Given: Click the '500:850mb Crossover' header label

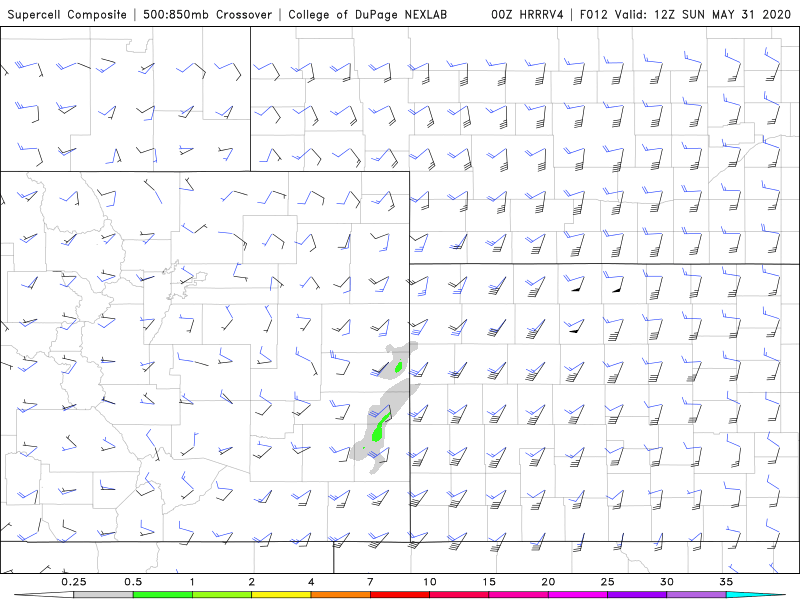Looking at the screenshot, I should pos(208,14).
